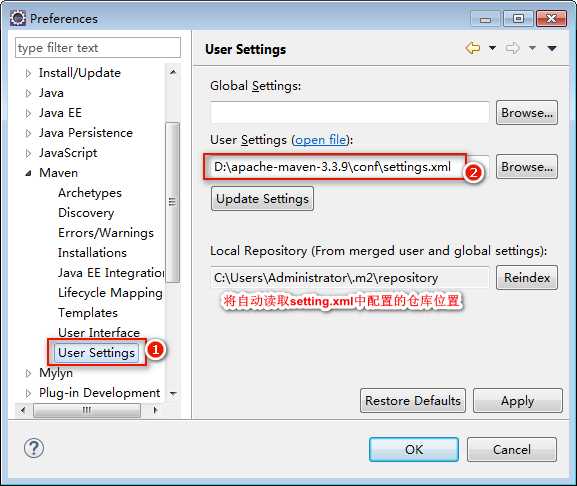577x486 pixels.
Task: Expand the JavaScript tree node
Action: click(x=28, y=153)
